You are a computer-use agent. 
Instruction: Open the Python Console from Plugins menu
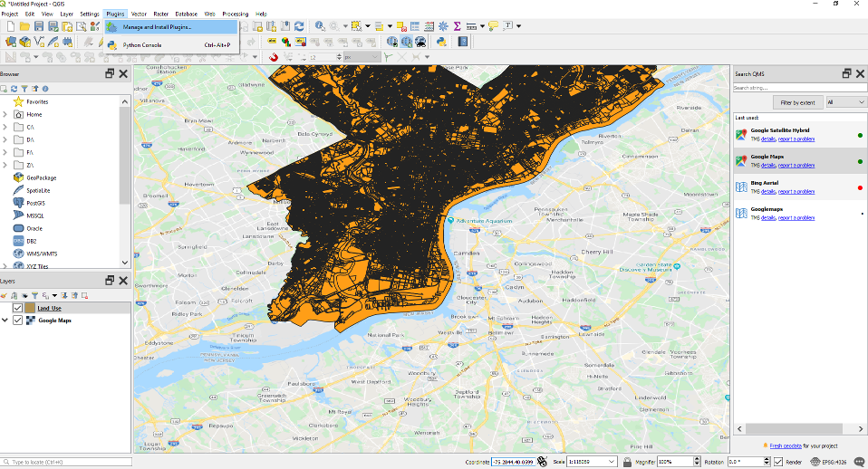142,44
